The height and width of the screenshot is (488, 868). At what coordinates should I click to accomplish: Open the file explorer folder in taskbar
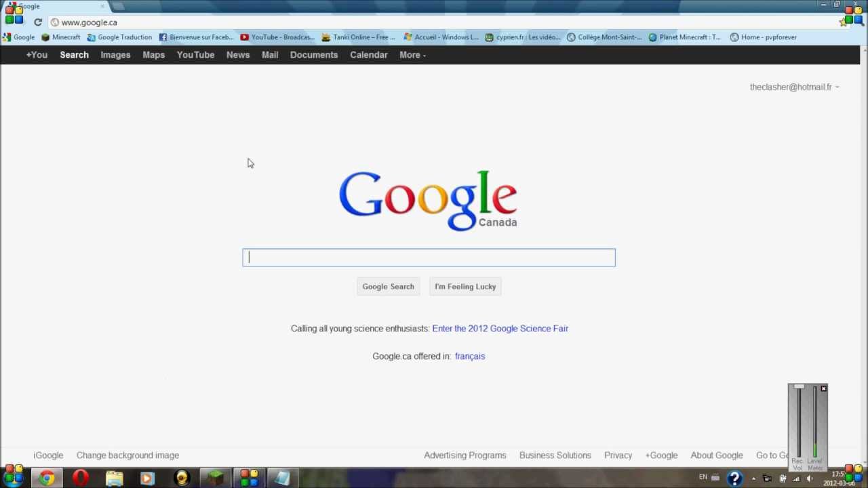[x=114, y=479]
